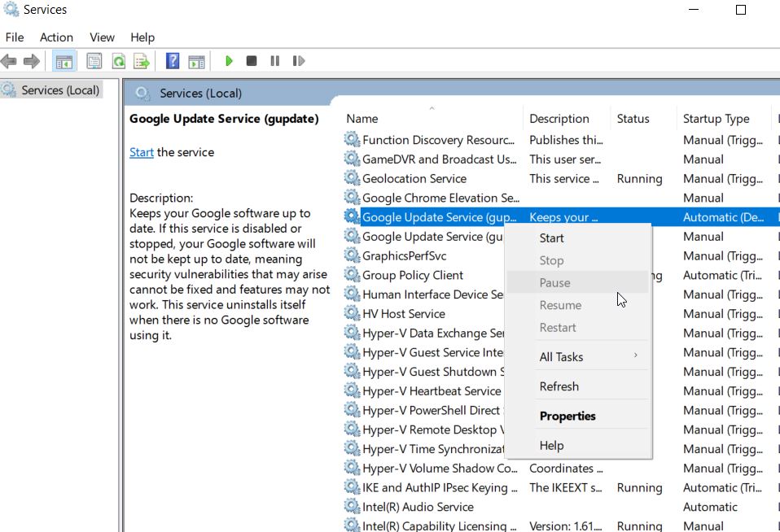The width and height of the screenshot is (780, 532).
Task: Choose Resume in the context menu
Action: point(578,305)
